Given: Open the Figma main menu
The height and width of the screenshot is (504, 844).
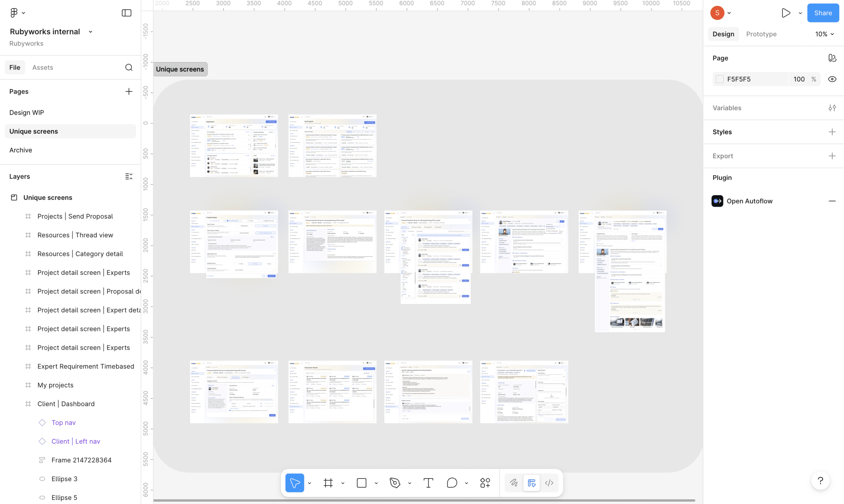Looking at the screenshot, I should (x=14, y=13).
